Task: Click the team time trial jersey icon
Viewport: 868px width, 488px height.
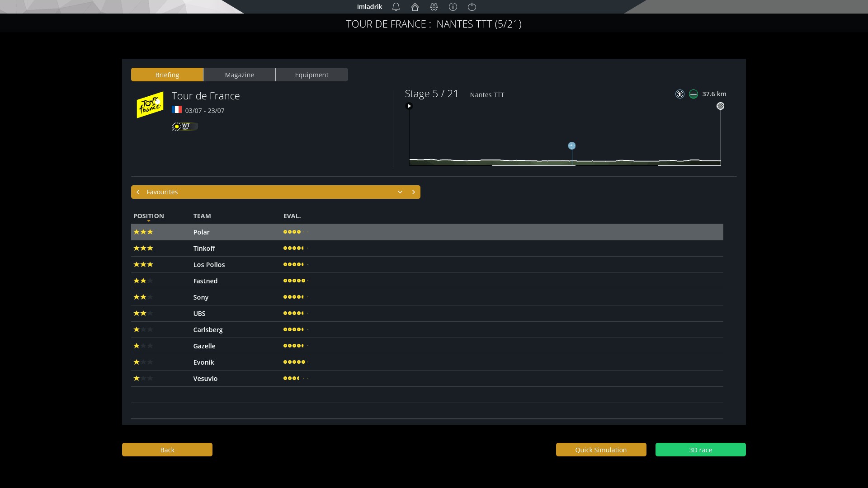Action: tap(679, 94)
